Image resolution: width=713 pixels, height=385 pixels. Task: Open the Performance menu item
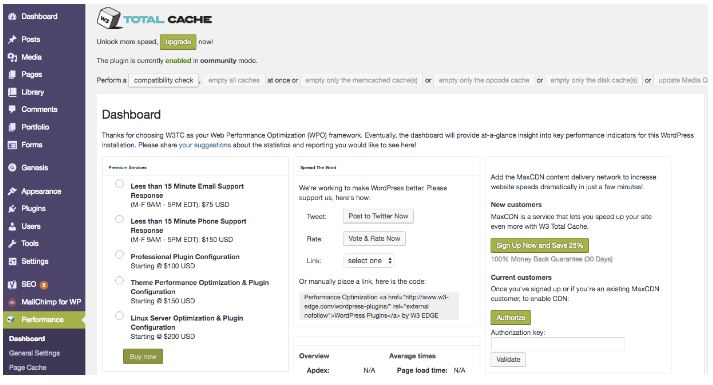point(44,320)
